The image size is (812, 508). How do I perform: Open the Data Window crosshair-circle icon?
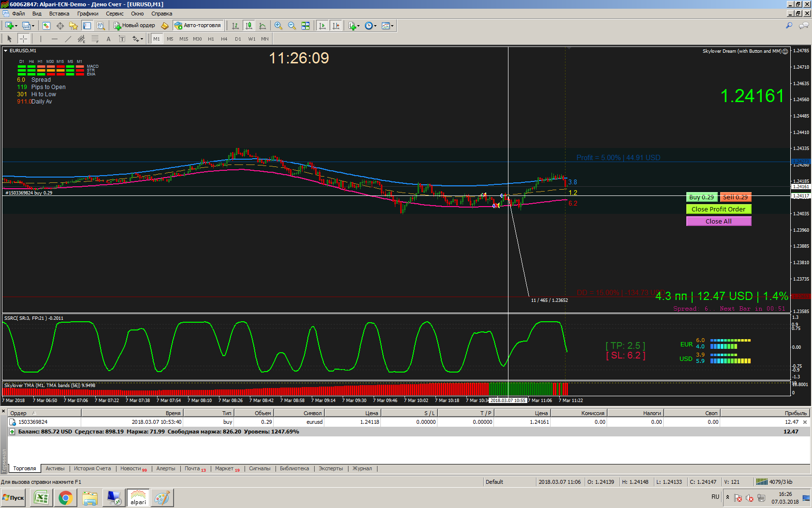[60, 26]
